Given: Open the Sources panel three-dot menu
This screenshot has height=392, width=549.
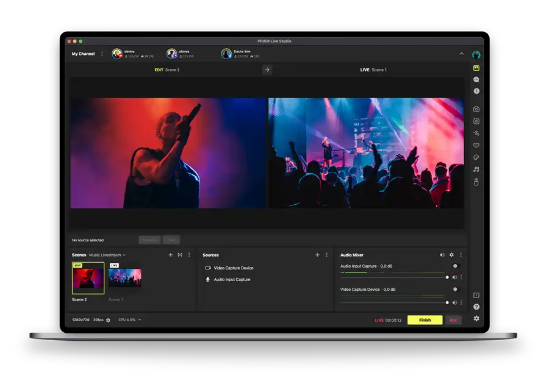Looking at the screenshot, I should [x=326, y=255].
